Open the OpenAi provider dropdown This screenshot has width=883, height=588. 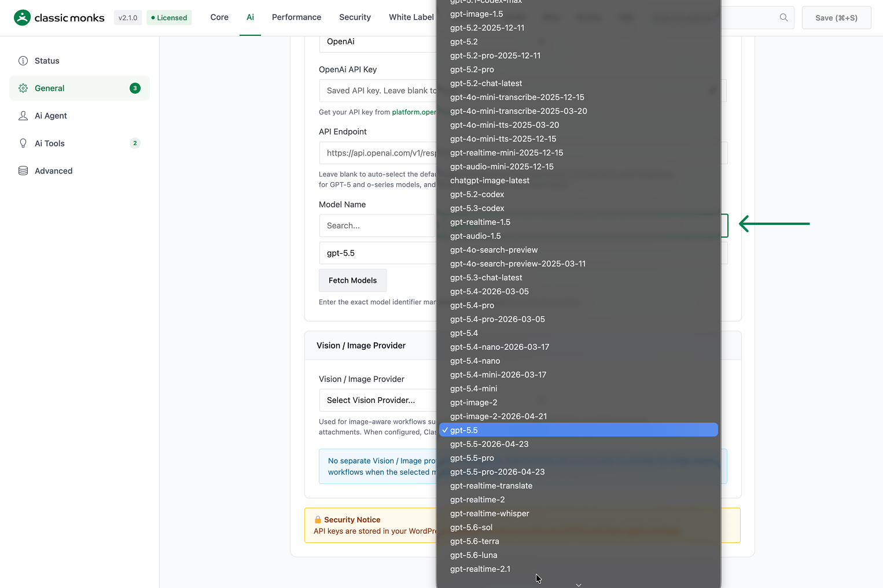377,42
